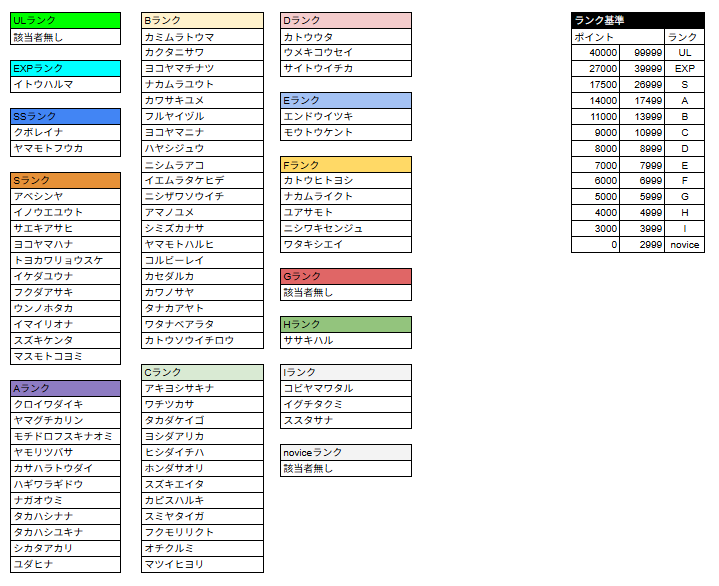The image size is (719, 586).
Task: Click the green ULランク header cell
Action: point(65,20)
